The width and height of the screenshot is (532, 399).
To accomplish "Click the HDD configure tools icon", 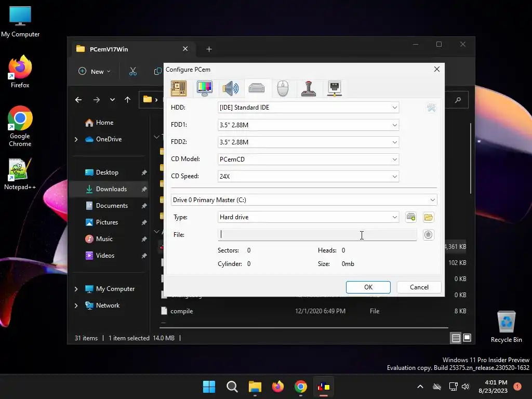I will [x=431, y=108].
